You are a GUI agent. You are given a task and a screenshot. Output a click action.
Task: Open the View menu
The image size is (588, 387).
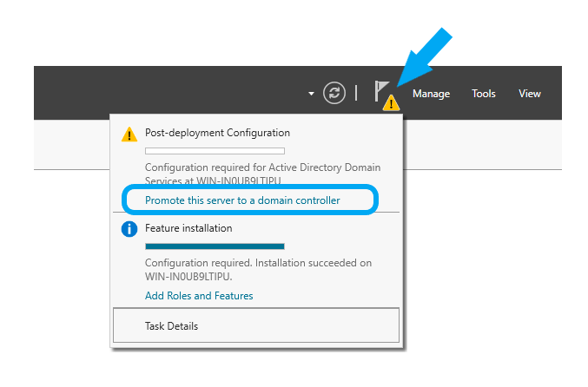point(530,94)
